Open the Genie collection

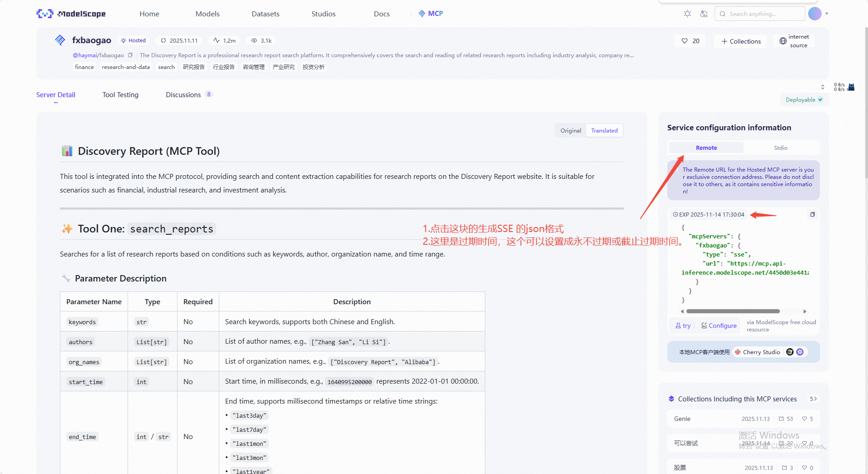click(744, 419)
